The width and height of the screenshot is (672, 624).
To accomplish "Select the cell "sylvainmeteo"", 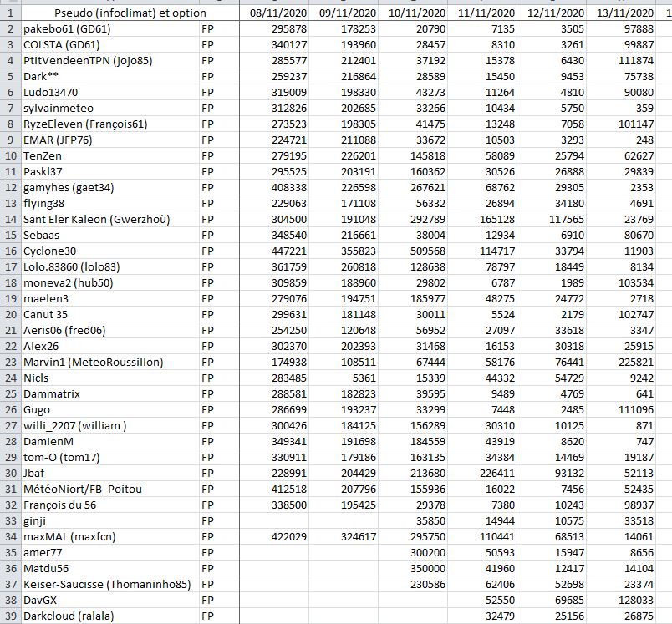I will 110,109.
